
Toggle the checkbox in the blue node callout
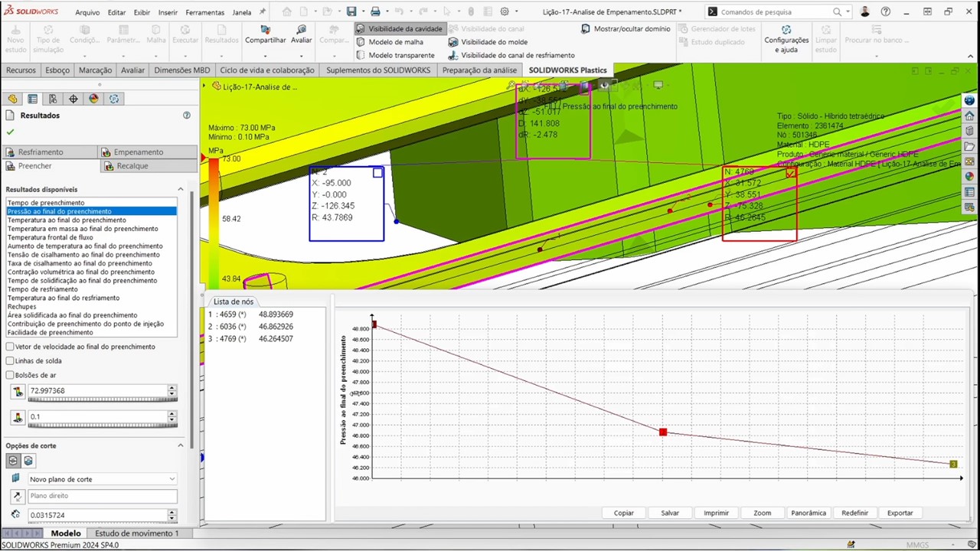pos(377,173)
